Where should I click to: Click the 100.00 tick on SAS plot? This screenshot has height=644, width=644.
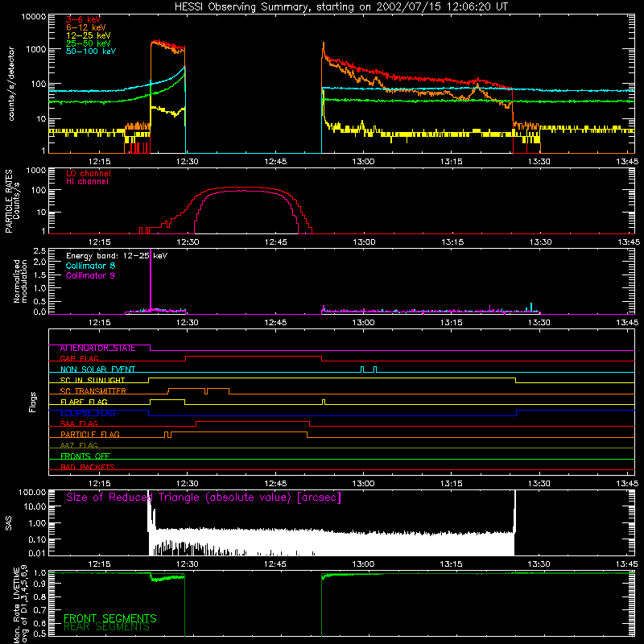(32, 493)
